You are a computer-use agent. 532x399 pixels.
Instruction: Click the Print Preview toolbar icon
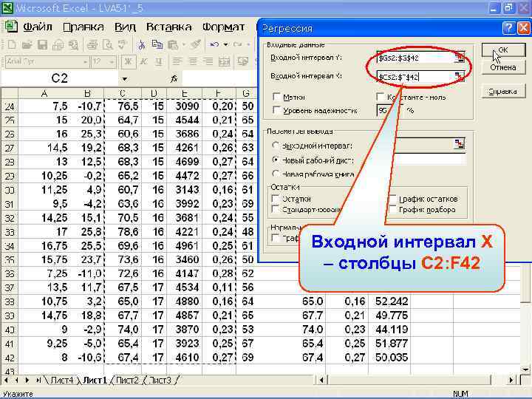tap(108, 45)
